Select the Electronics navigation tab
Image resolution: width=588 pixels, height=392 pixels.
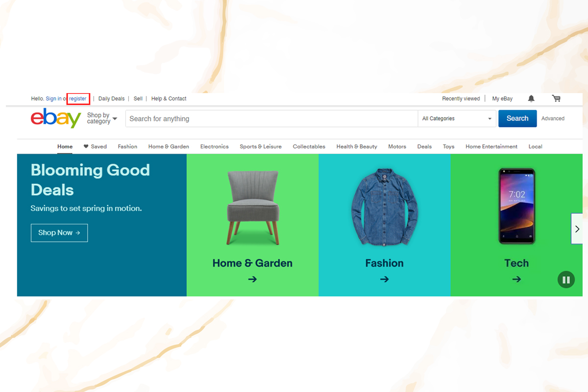pyautogui.click(x=214, y=147)
